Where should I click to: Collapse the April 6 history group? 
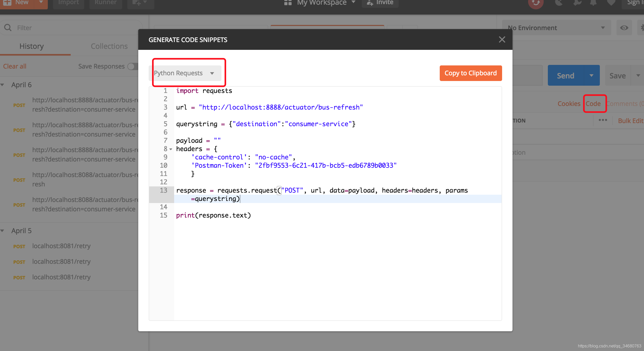3,85
